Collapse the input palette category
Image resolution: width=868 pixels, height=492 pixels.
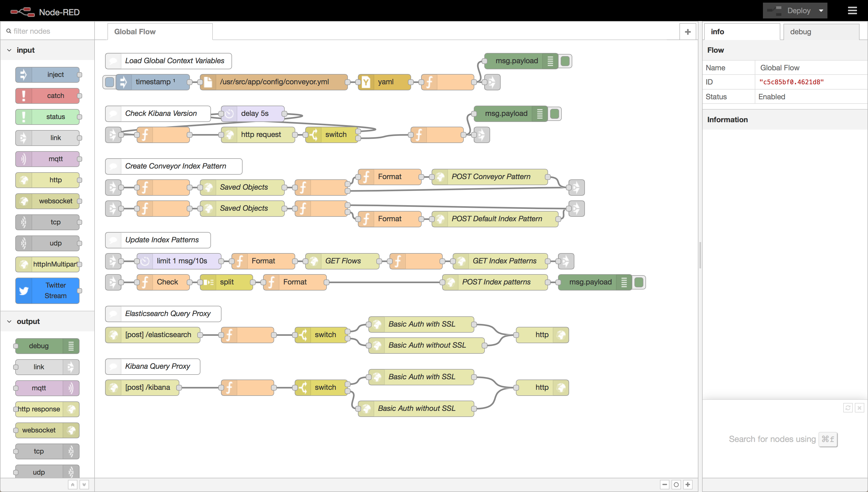point(47,50)
